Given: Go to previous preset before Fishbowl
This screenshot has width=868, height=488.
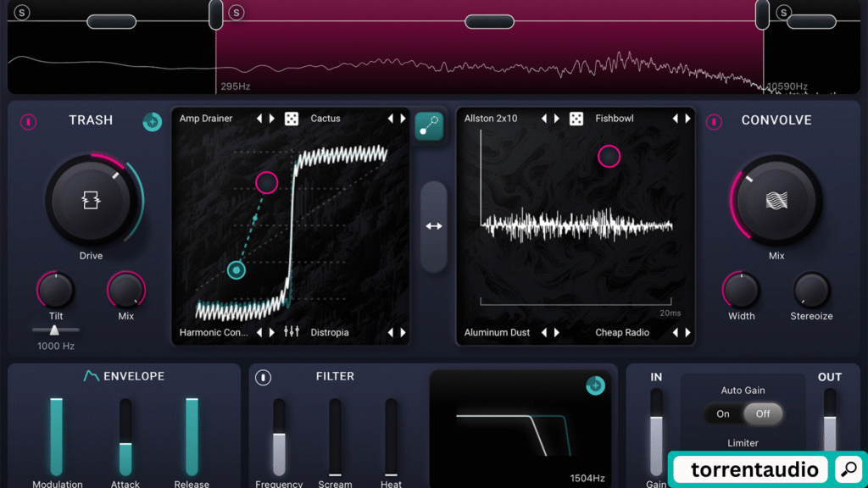Looking at the screenshot, I should click(676, 119).
